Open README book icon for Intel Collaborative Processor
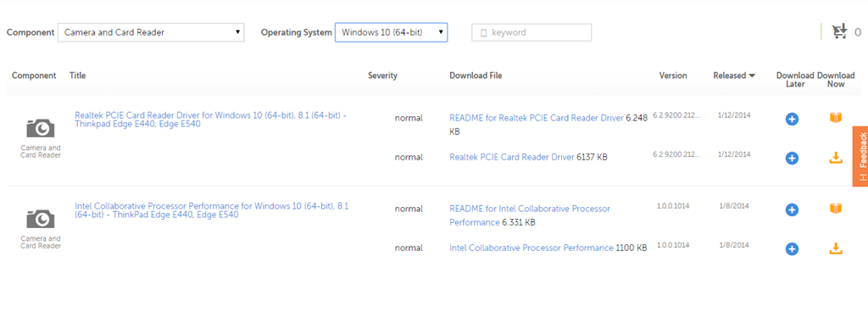 point(835,209)
